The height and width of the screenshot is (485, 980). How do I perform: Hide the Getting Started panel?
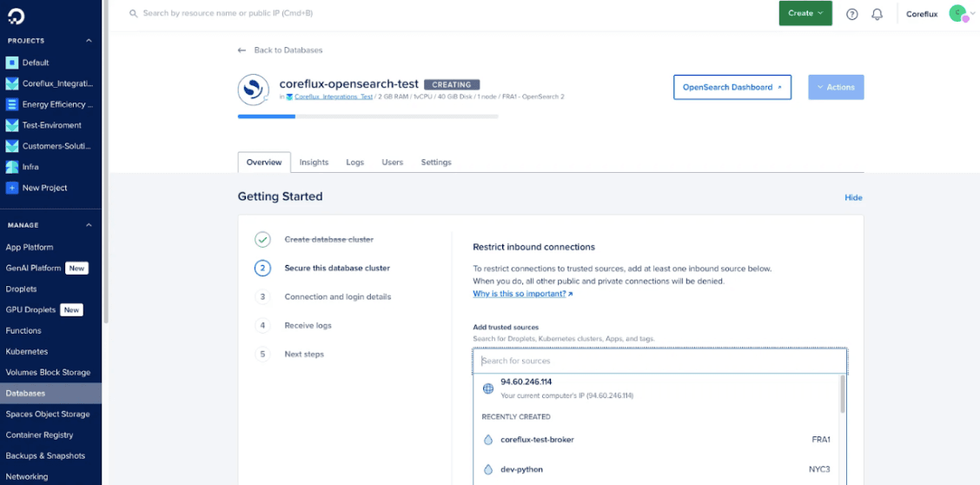coord(853,197)
